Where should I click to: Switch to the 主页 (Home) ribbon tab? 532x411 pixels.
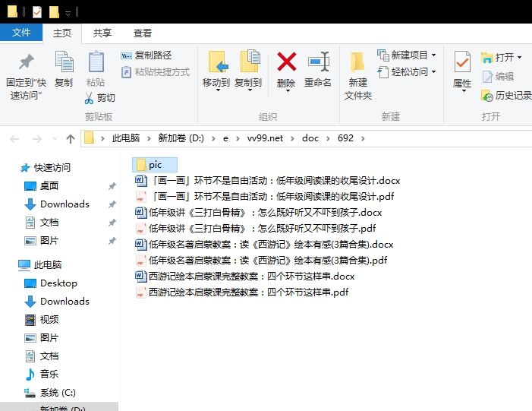(x=62, y=33)
